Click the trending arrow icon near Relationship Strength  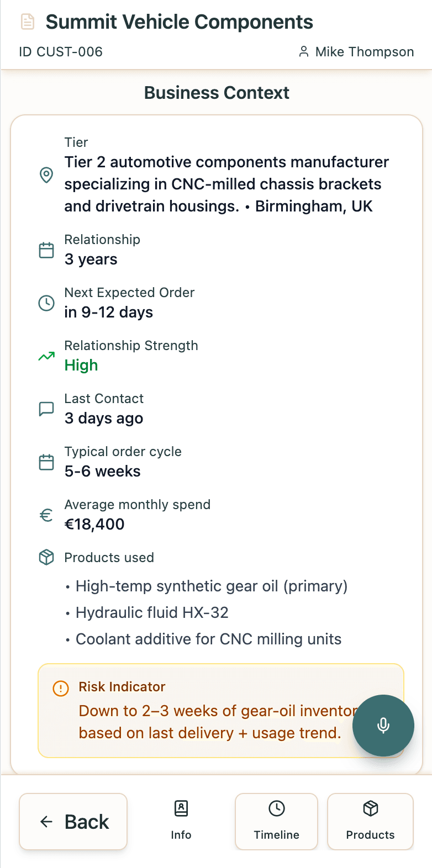(46, 357)
